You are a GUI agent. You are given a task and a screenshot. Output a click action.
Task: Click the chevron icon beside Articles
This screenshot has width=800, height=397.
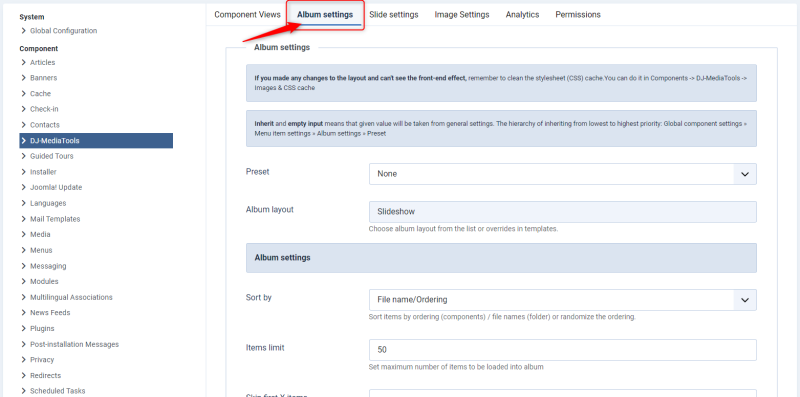pyautogui.click(x=23, y=62)
